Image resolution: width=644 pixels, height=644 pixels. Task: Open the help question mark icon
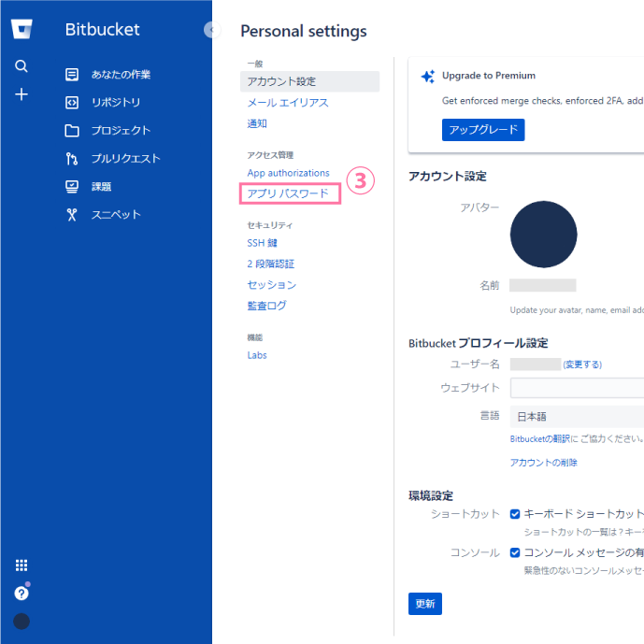21,594
